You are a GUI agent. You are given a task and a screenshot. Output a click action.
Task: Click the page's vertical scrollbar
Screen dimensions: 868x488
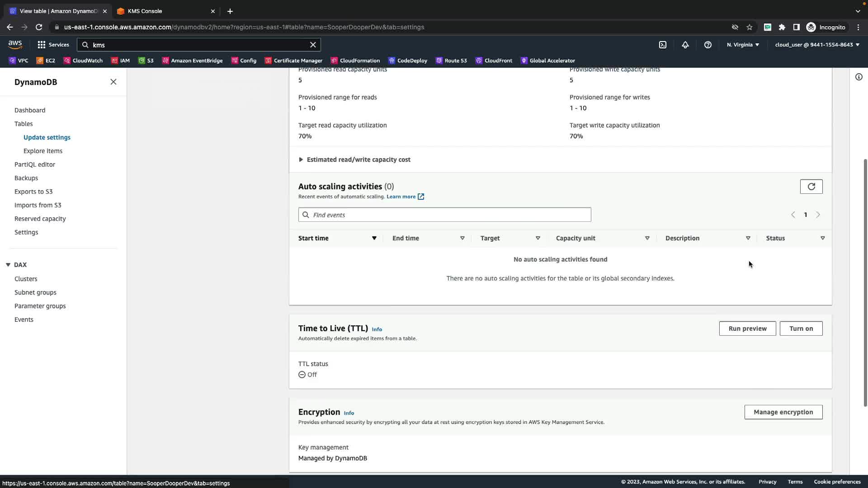pyautogui.click(x=865, y=280)
